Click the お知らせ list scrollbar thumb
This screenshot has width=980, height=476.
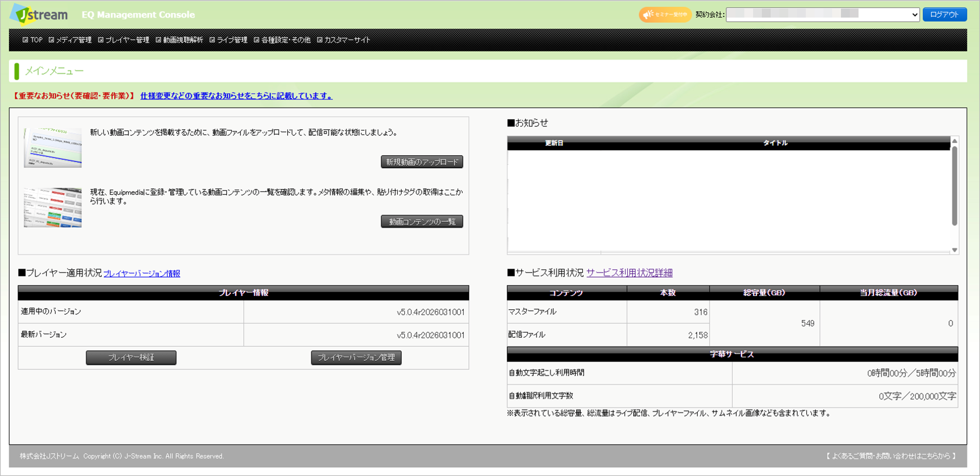955,186
